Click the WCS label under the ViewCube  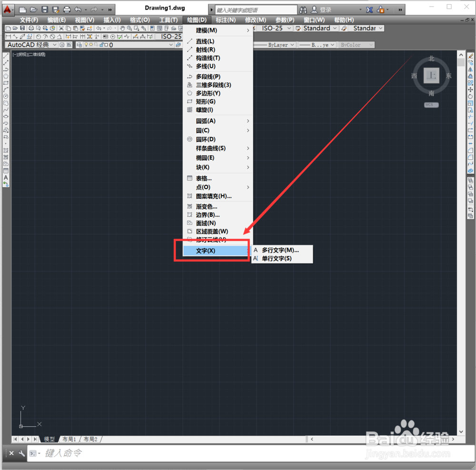[431, 105]
